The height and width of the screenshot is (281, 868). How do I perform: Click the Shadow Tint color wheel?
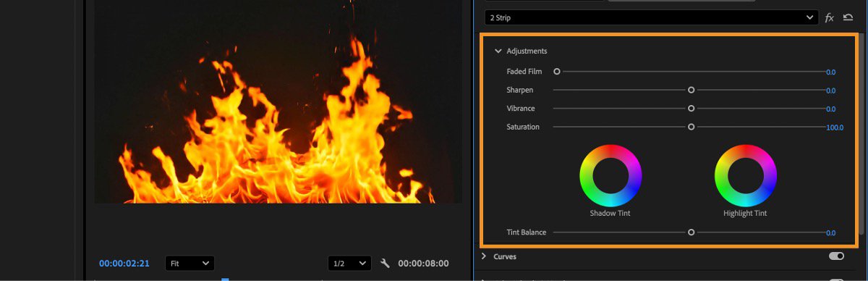point(610,175)
